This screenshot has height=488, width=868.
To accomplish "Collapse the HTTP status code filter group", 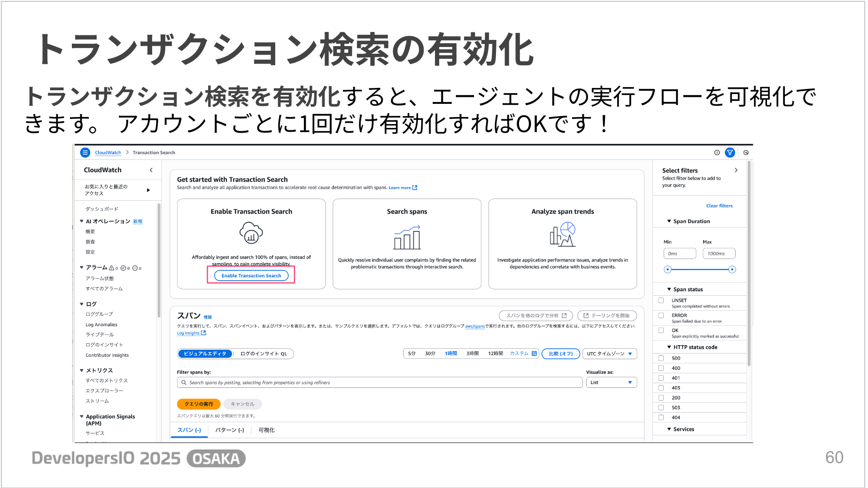I will click(x=669, y=347).
